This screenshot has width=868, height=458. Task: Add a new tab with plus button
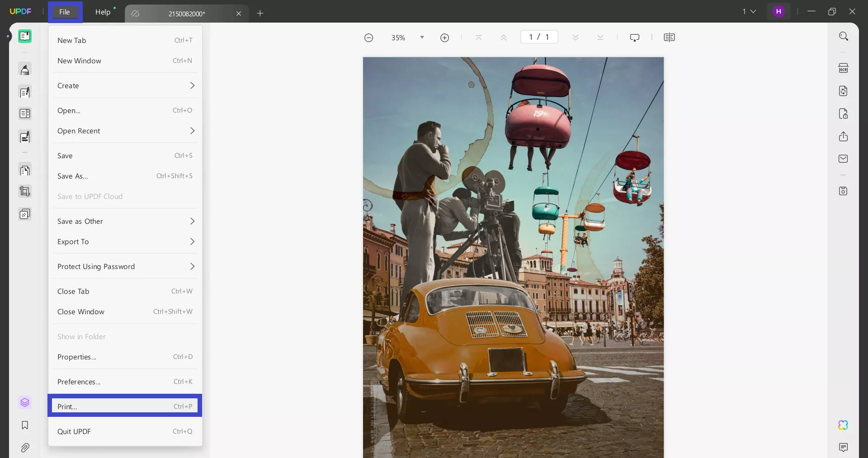click(x=260, y=14)
